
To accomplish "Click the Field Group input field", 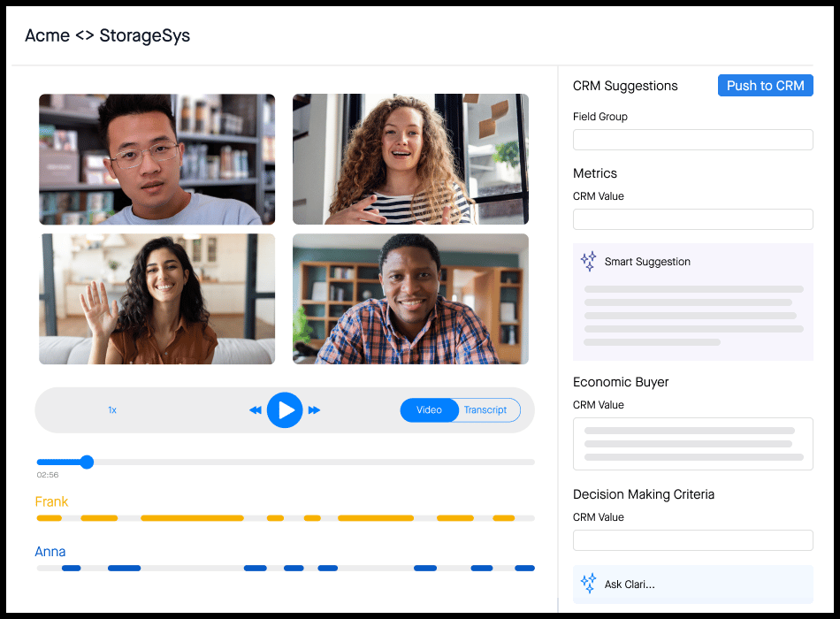I will click(692, 139).
